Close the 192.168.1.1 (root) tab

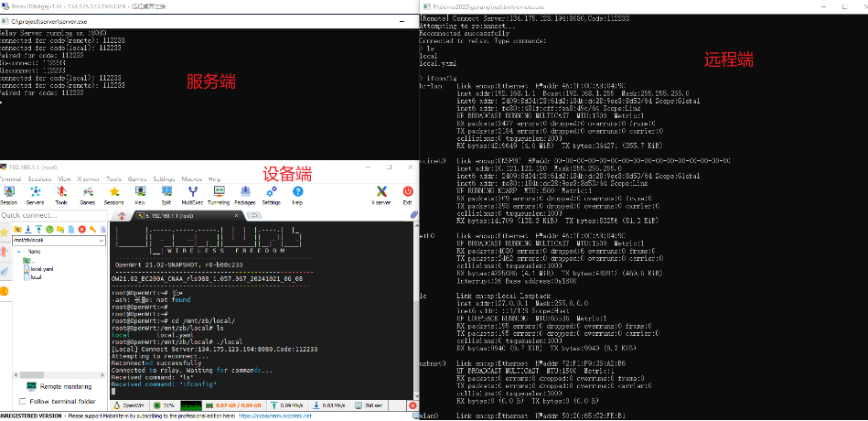click(237, 215)
